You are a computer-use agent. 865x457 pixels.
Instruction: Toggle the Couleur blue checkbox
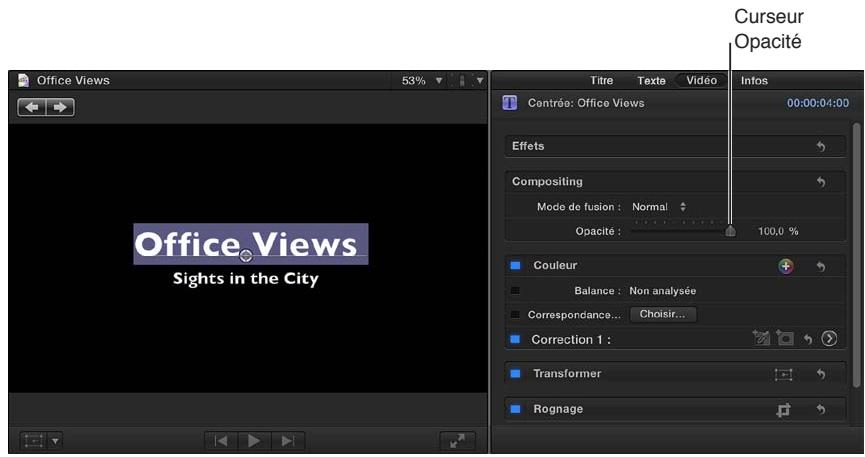coord(515,265)
